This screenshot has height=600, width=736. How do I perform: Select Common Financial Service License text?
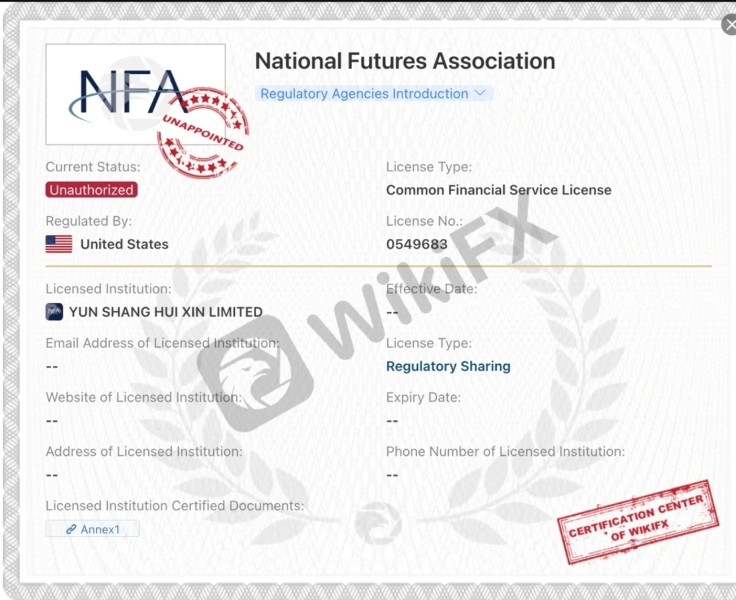click(499, 190)
